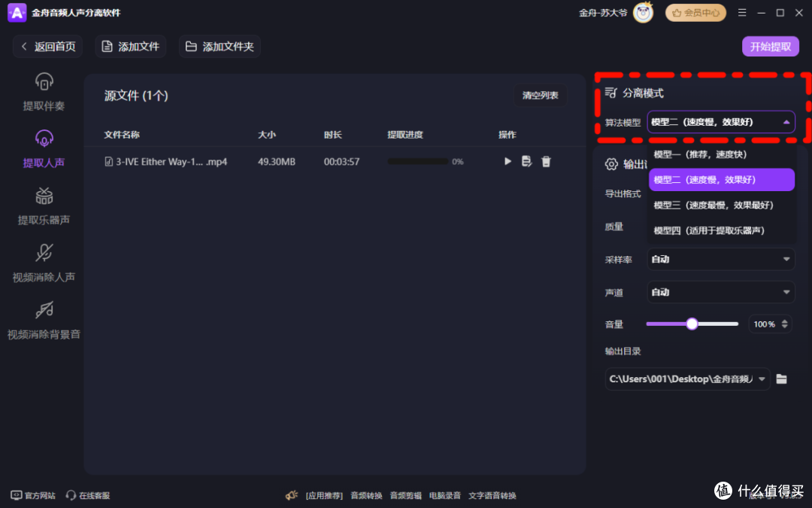This screenshot has height=508, width=812.
Task: Open 在线客服 support link
Action: pyautogui.click(x=88, y=495)
